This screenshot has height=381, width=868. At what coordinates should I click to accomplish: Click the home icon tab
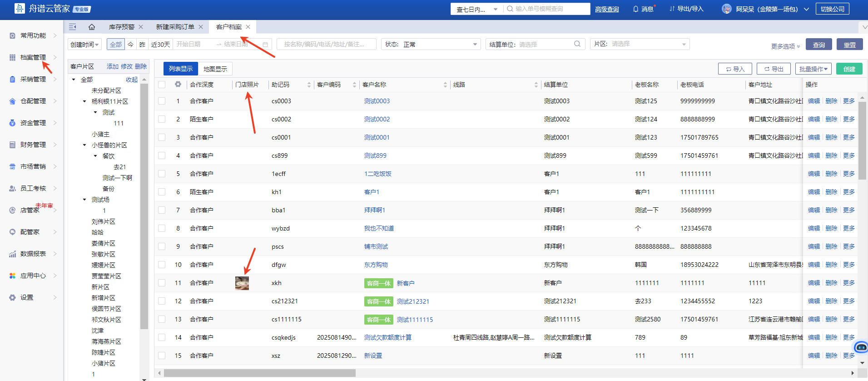pyautogui.click(x=92, y=27)
